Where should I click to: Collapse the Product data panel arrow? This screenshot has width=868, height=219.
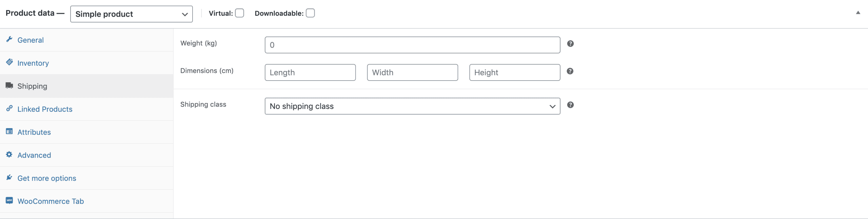point(858,13)
